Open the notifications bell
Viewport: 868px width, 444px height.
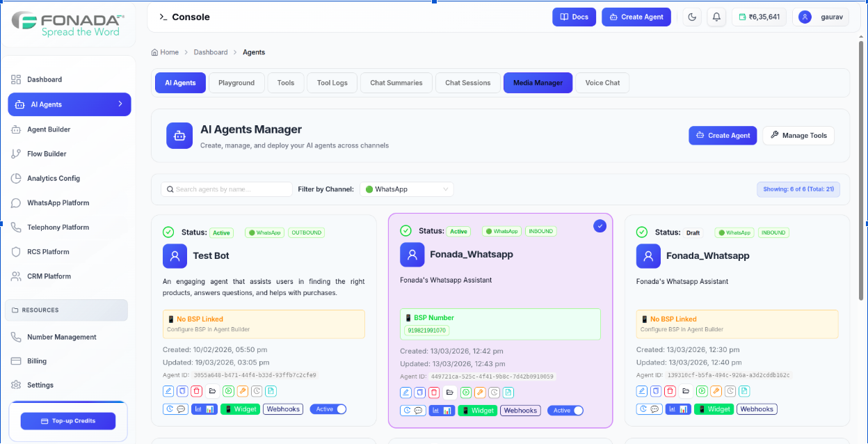point(716,17)
